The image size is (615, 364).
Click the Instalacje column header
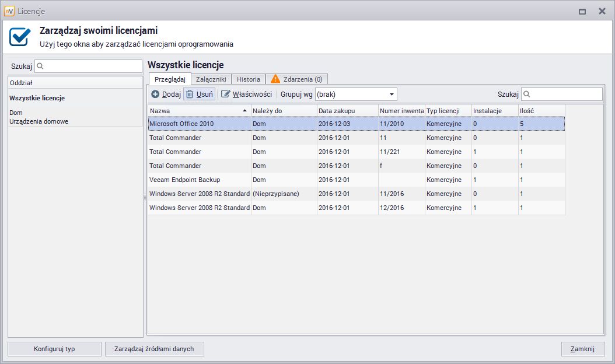tap(495, 111)
